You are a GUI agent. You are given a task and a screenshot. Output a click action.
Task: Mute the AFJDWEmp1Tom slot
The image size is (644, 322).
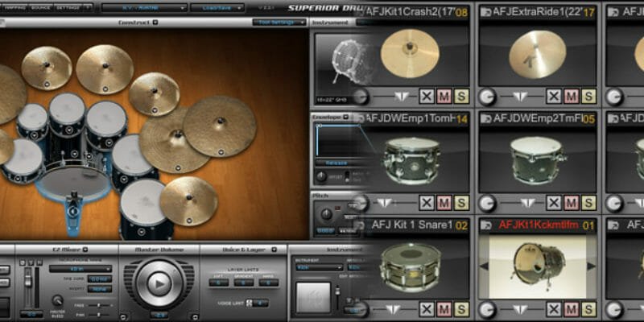(444, 203)
